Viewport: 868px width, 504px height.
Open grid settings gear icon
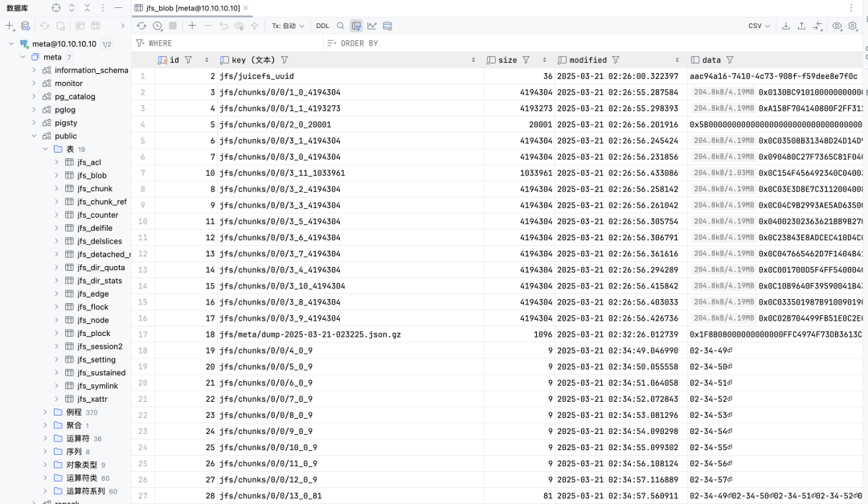pyautogui.click(x=853, y=26)
